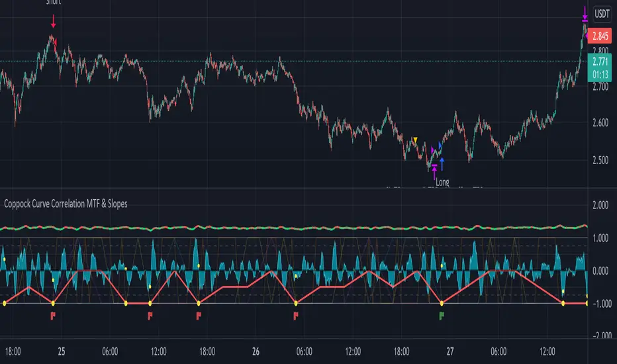The height and width of the screenshot is (364, 617).
Task: Click the date label 26 on time axis
Action: (x=256, y=351)
